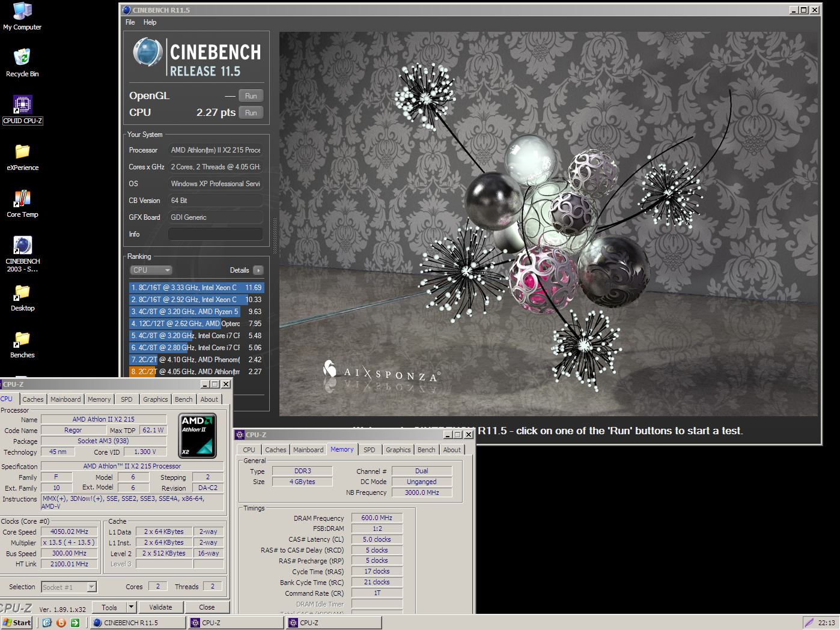Open the Benches folder icon

[22, 344]
